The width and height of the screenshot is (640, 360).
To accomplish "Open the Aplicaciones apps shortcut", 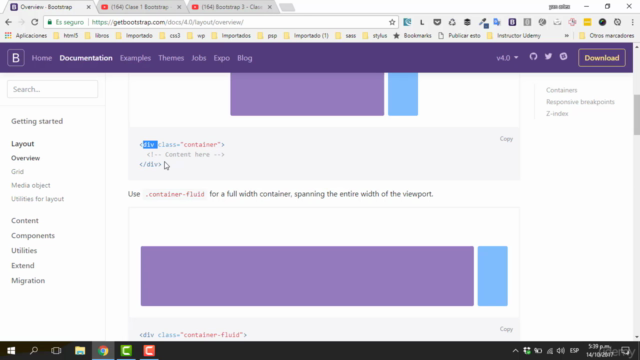I will 26,36.
